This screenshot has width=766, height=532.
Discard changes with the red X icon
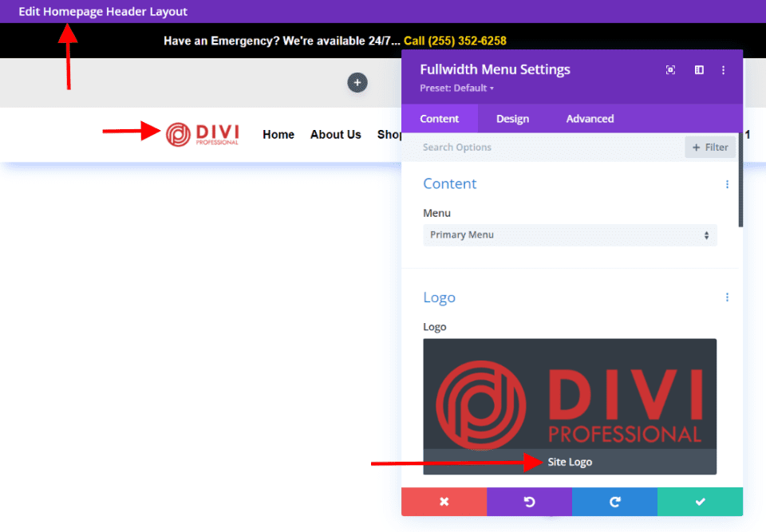tap(444, 502)
